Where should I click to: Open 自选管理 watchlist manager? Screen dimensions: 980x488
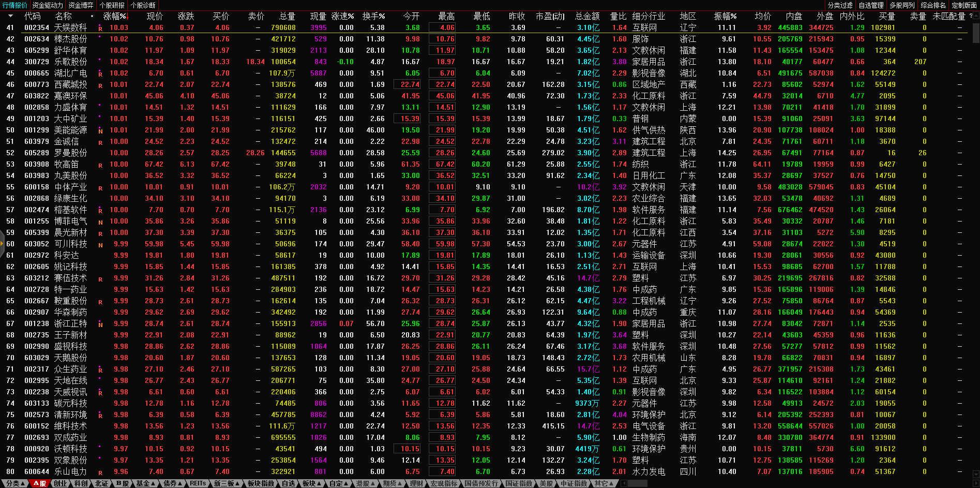pos(871,5)
